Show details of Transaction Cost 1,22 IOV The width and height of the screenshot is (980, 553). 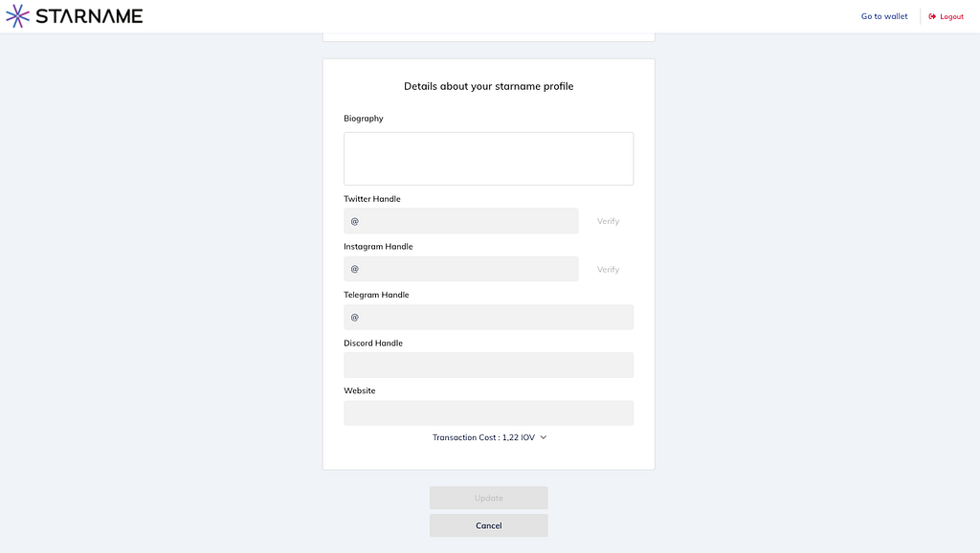click(483, 437)
